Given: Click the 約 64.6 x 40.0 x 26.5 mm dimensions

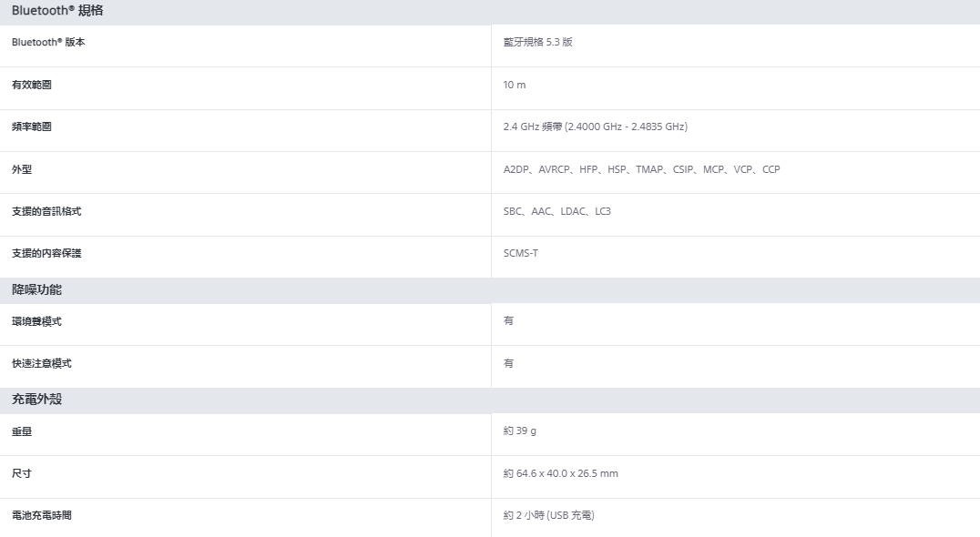Looking at the screenshot, I should (560, 473).
